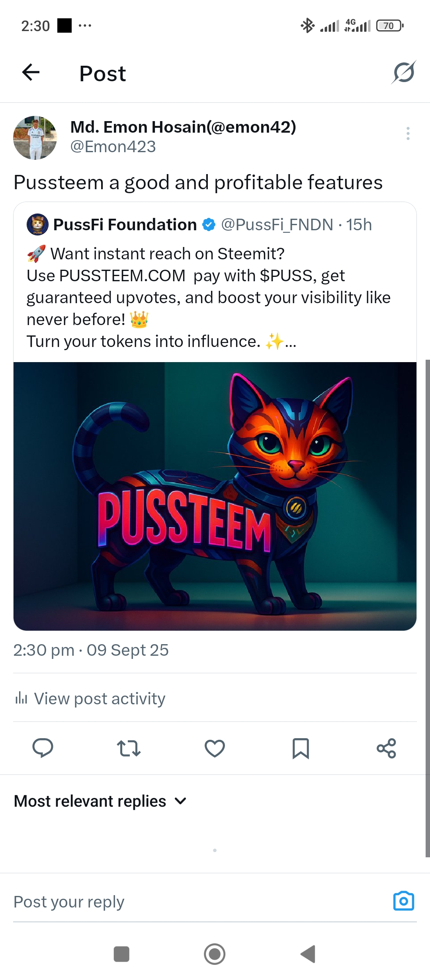Bookmark the post

pos(301,748)
